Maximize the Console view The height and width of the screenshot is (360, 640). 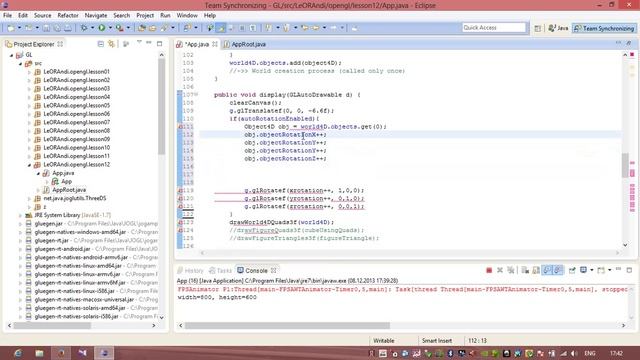629,270
